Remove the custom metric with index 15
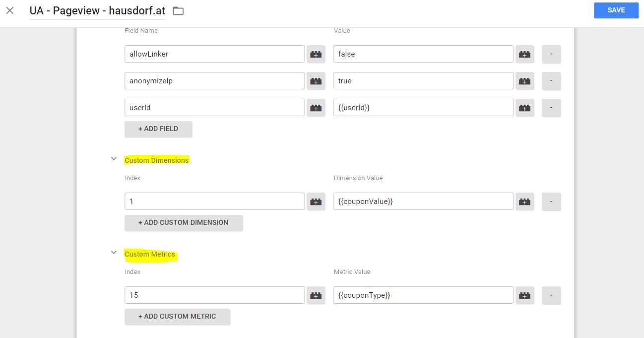Viewport: 644px width, 338px height. click(551, 295)
